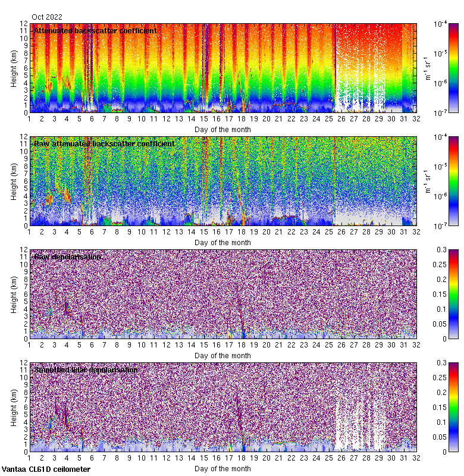Select the Raw attenuated backscatter coefficient title

point(104,143)
